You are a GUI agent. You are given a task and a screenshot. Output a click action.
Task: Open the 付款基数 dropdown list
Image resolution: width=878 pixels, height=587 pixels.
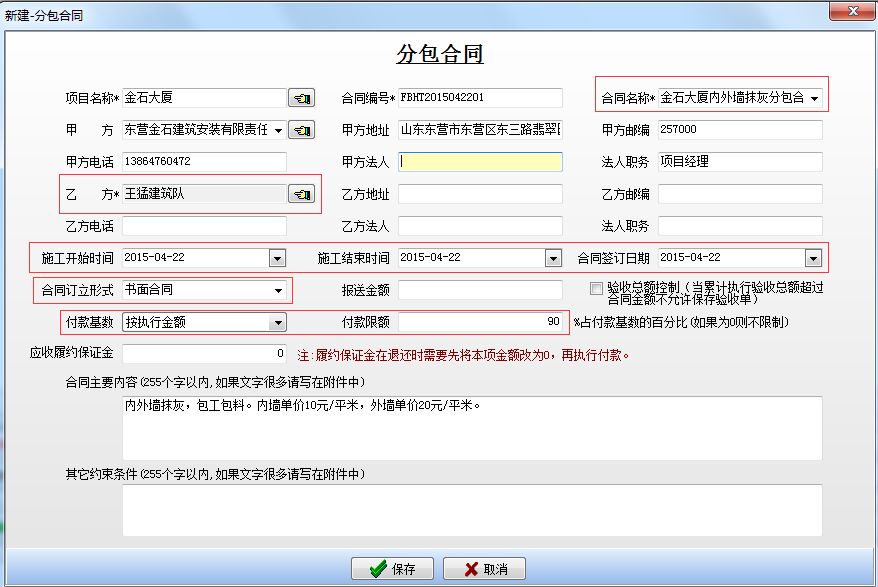click(x=277, y=322)
